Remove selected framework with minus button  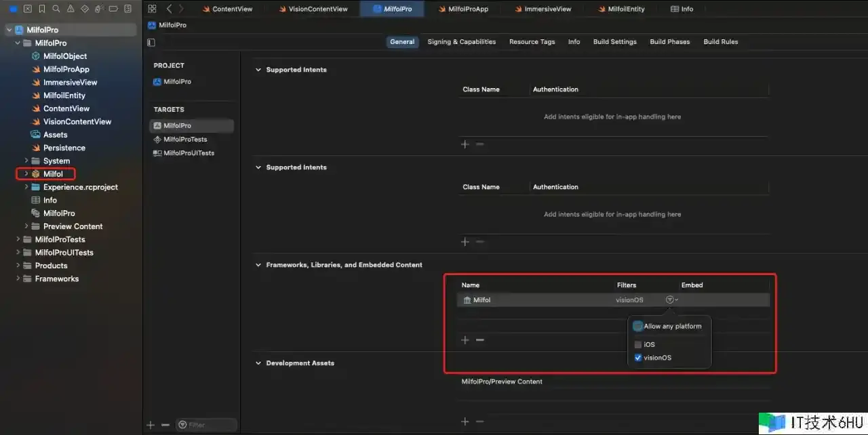pyautogui.click(x=479, y=340)
